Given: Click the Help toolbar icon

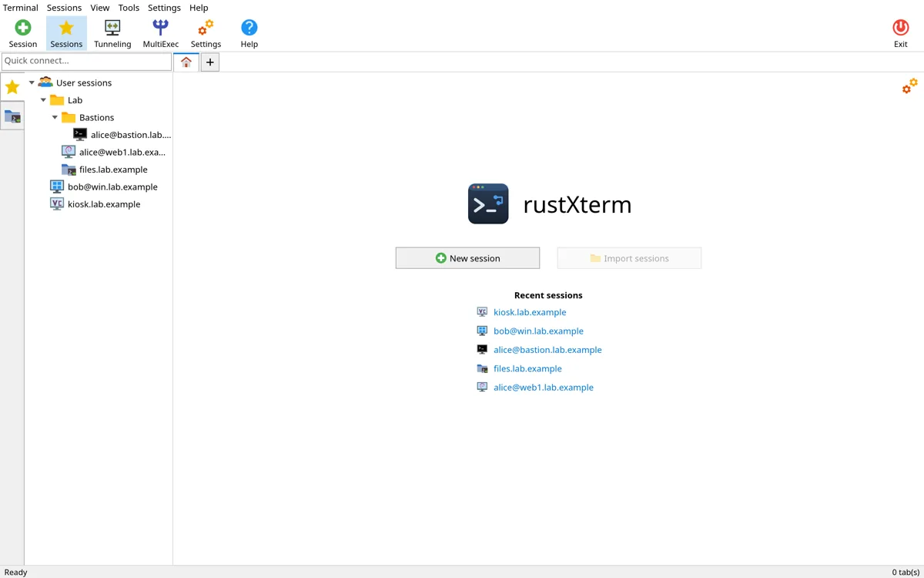Looking at the screenshot, I should pos(249,27).
